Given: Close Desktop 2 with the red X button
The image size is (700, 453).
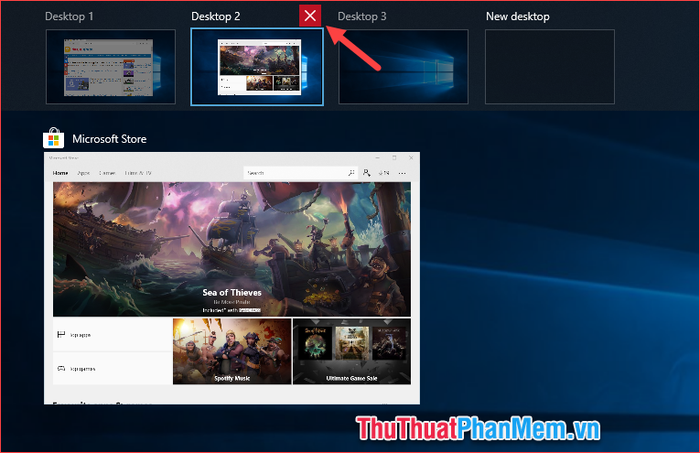Looking at the screenshot, I should coord(310,16).
